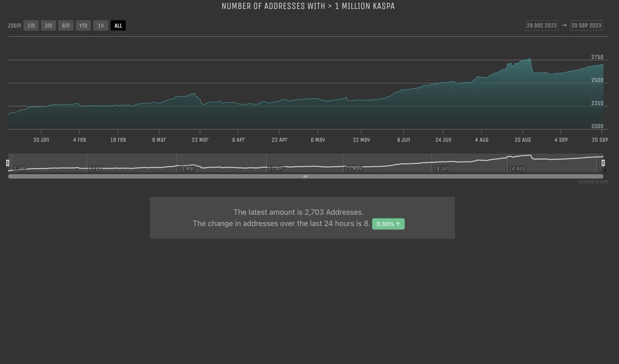Edit the end date 20 Sep 2023

[x=587, y=25]
